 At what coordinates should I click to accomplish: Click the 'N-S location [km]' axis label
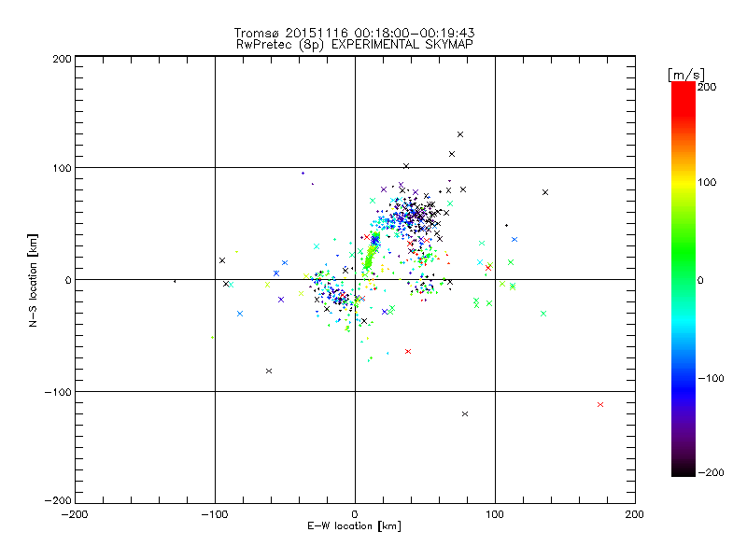click(33, 281)
